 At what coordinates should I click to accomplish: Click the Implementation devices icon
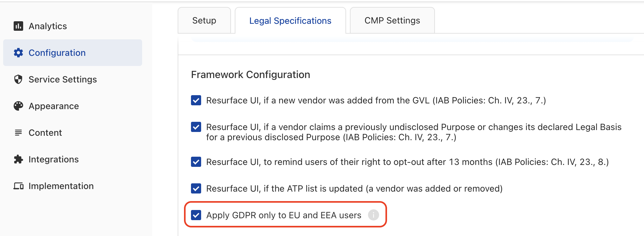coord(18,186)
